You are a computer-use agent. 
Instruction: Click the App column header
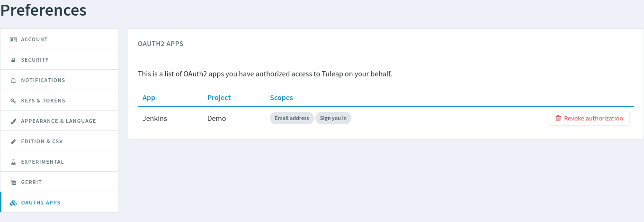(x=149, y=98)
